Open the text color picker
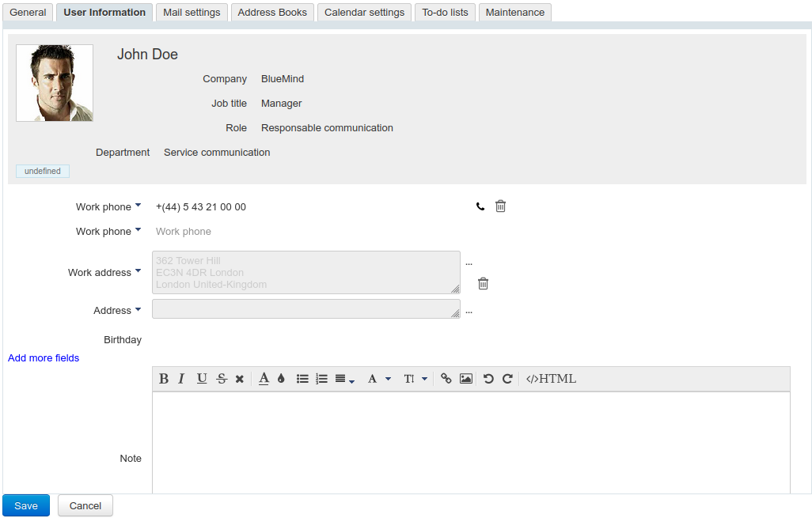The image size is (812, 518). (x=264, y=379)
